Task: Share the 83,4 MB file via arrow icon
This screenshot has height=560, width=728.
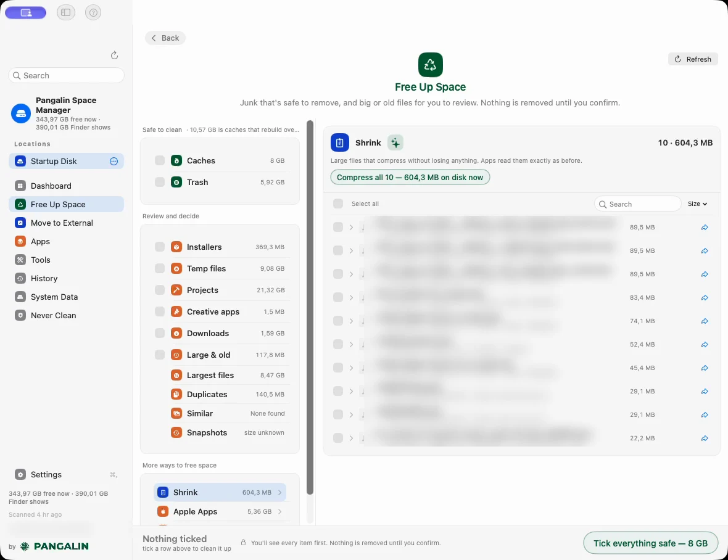Action: coord(705,297)
